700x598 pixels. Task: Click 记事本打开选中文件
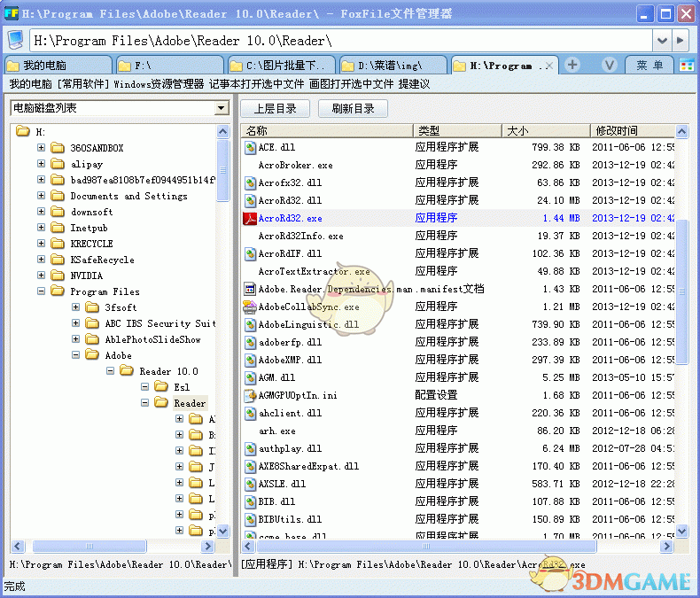coord(256,84)
